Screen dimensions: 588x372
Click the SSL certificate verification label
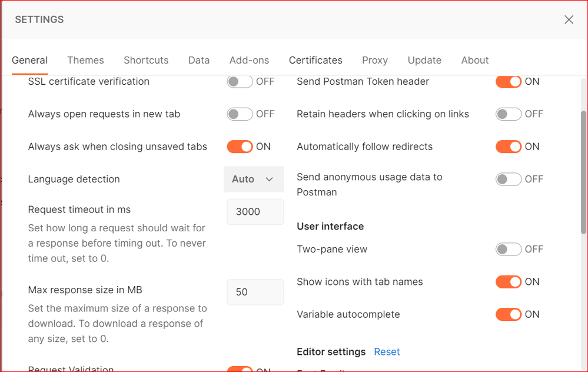click(89, 81)
